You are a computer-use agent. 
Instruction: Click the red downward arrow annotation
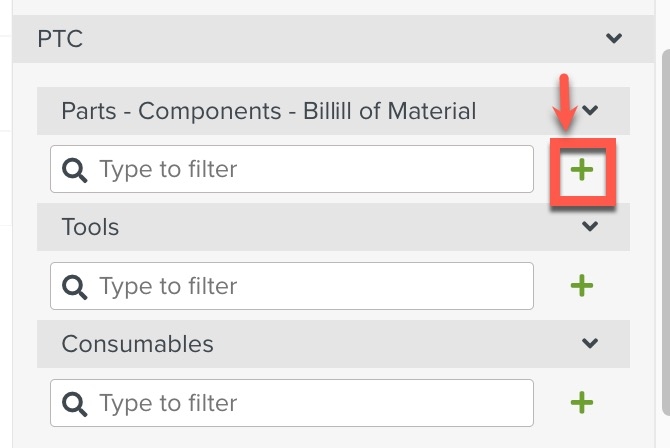[564, 103]
